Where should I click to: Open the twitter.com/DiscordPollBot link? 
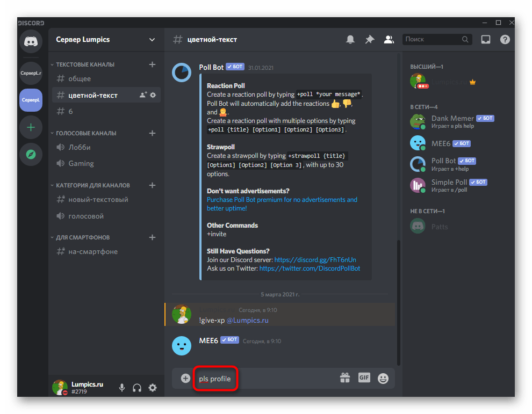click(x=310, y=268)
